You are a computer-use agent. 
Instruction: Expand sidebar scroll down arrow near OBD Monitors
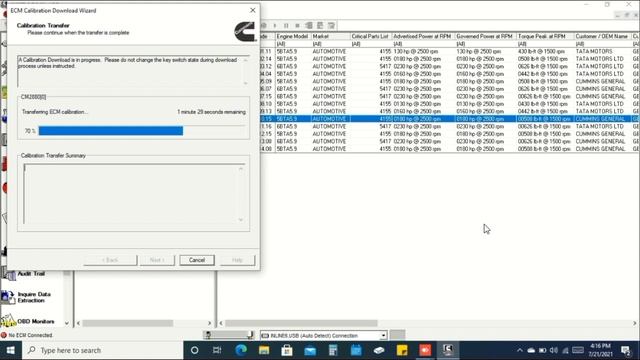(x=67, y=323)
